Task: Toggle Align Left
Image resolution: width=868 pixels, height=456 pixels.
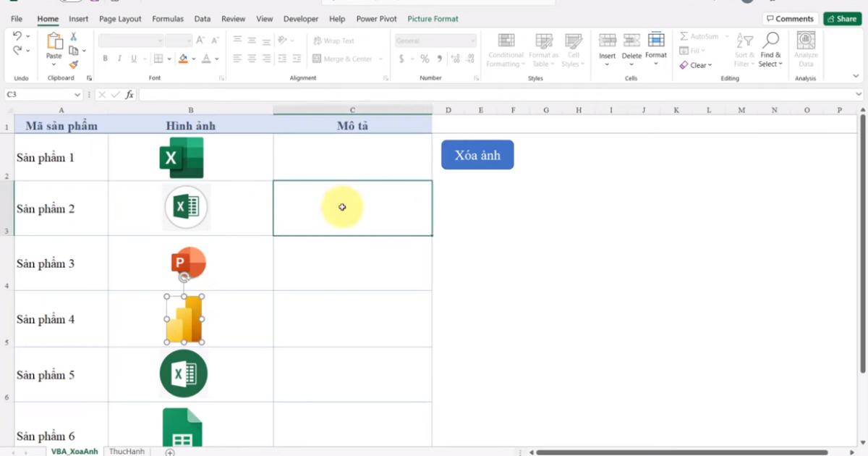Action: [x=237, y=59]
